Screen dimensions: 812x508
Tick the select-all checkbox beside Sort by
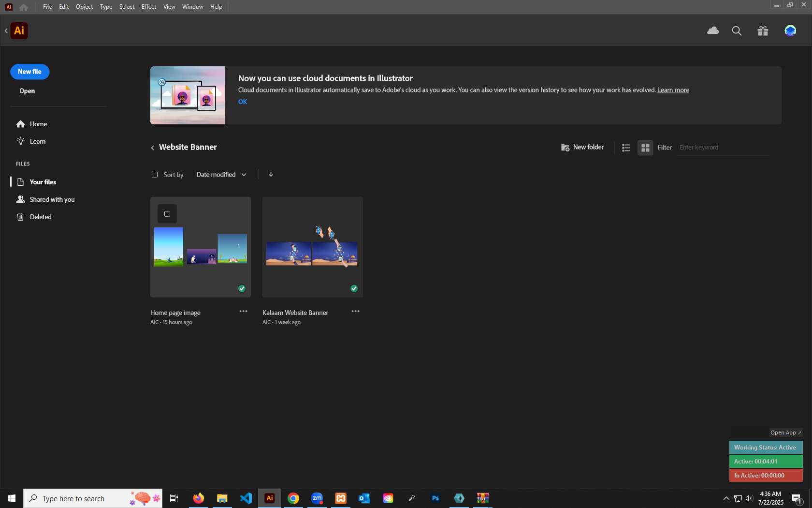tap(155, 175)
